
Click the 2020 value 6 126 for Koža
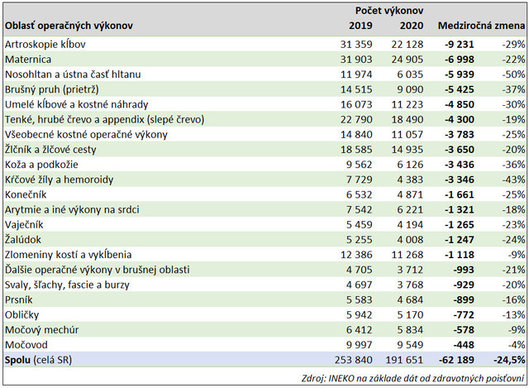[x=410, y=165]
